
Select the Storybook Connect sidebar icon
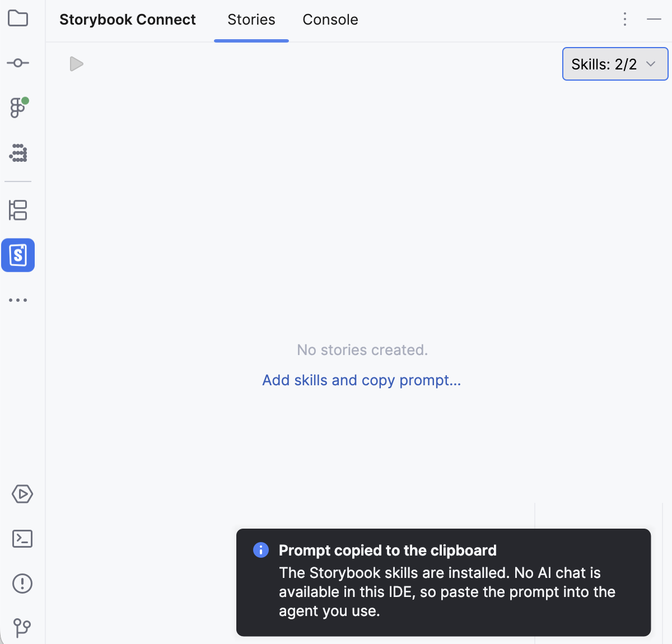tap(18, 255)
